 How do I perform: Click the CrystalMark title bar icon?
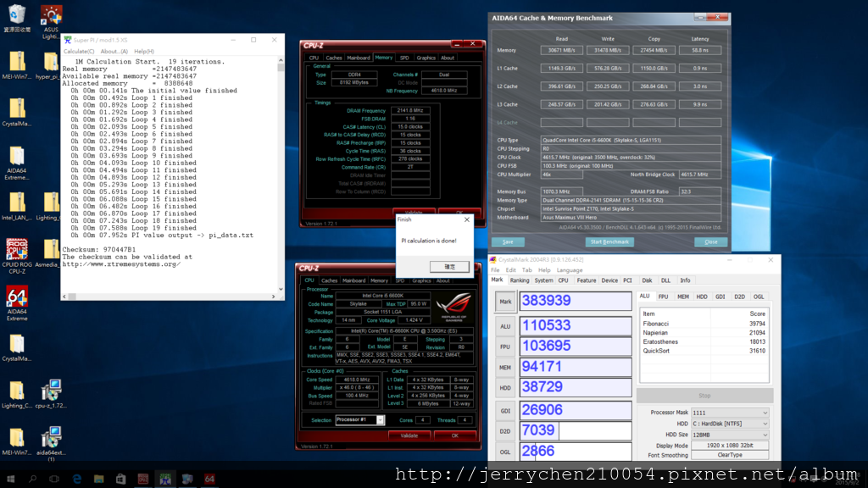[492, 259]
